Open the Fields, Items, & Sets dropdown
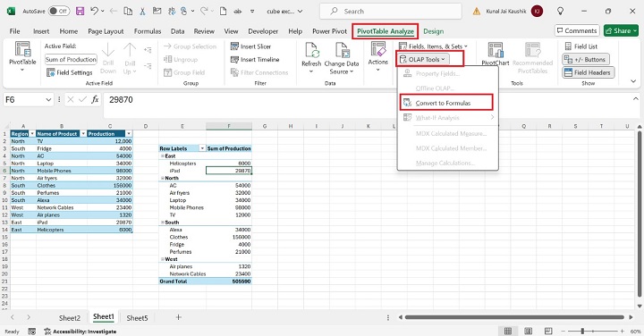 433,46
